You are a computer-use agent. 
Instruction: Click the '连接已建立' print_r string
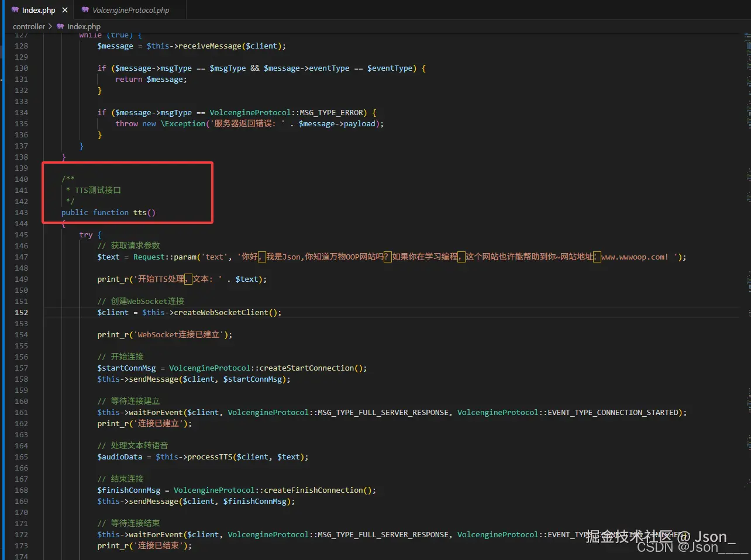(x=159, y=423)
